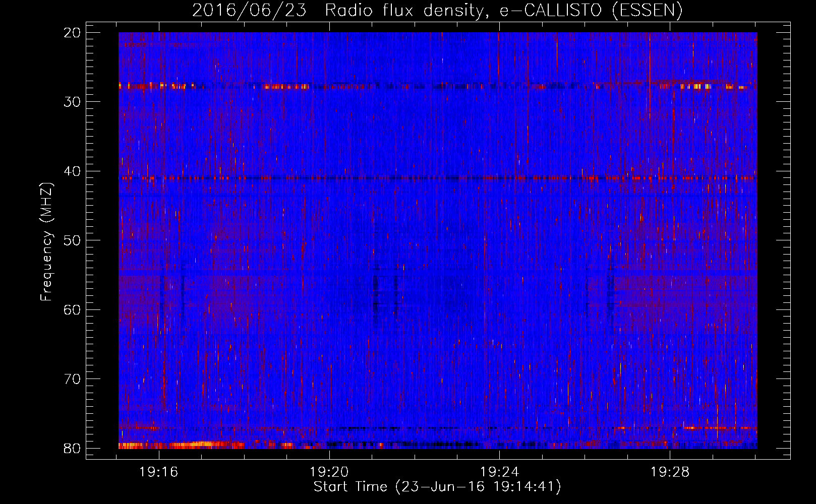The width and height of the screenshot is (816, 504).
Task: Click the frequency tick label "30"
Action: click(73, 102)
